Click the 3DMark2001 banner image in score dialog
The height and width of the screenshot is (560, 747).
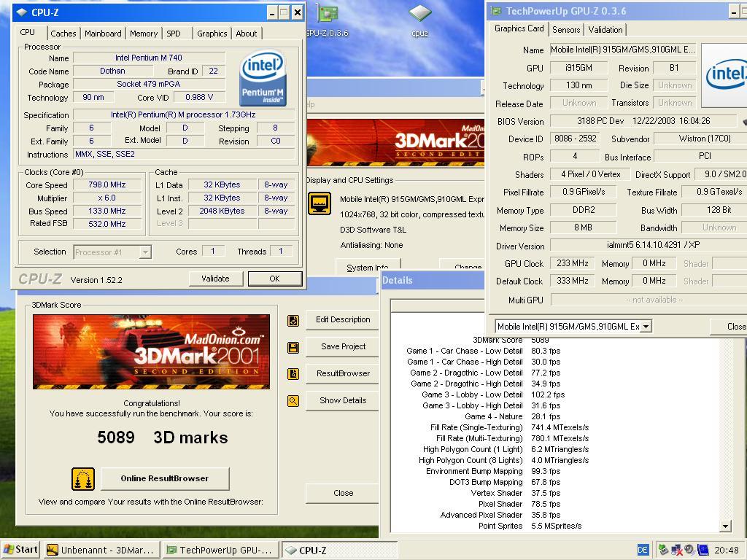pos(152,352)
